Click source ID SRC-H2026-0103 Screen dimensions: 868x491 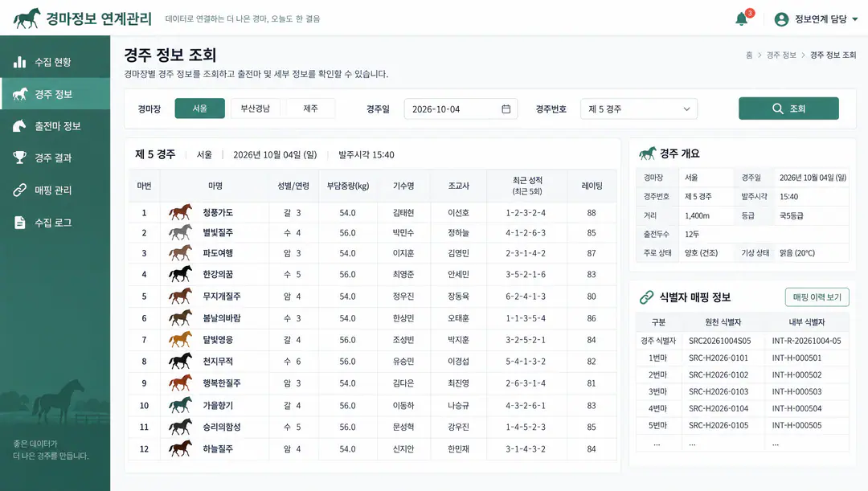[x=719, y=391]
